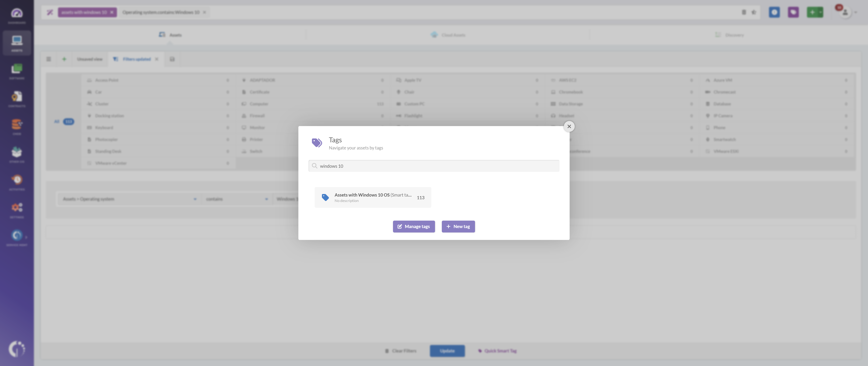Open the Assets section in the sidebar
This screenshot has height=366, width=868.
point(17,43)
